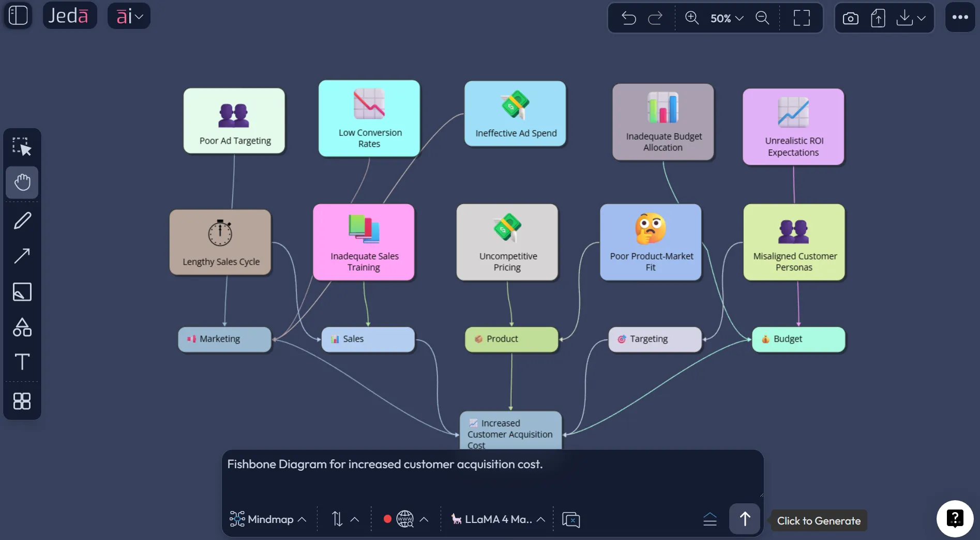Activate the image insert tool
This screenshot has height=540, width=980.
pos(22,292)
